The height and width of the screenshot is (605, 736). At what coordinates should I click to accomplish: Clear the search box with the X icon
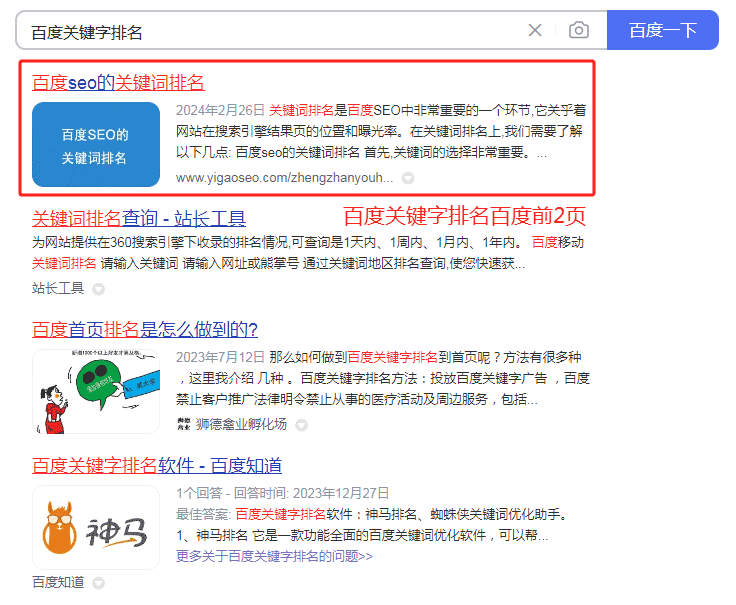tap(535, 31)
